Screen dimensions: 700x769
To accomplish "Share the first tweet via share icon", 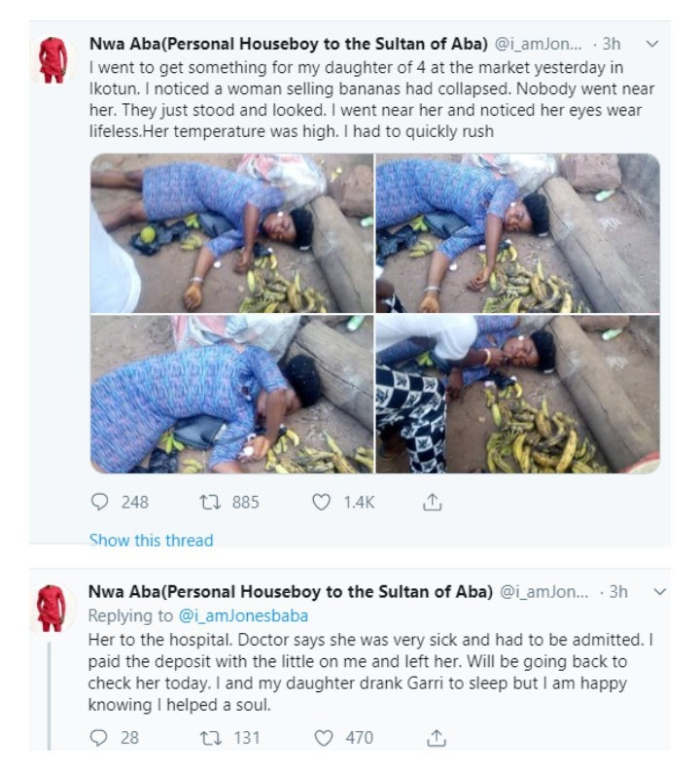I will click(x=433, y=502).
